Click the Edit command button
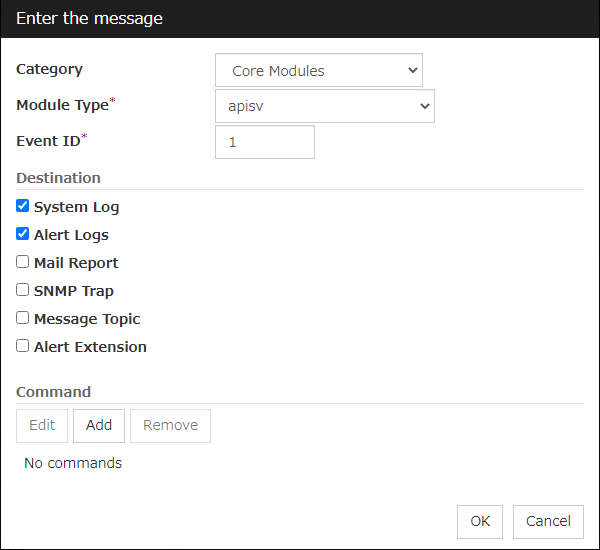This screenshot has height=550, width=600. coord(42,425)
